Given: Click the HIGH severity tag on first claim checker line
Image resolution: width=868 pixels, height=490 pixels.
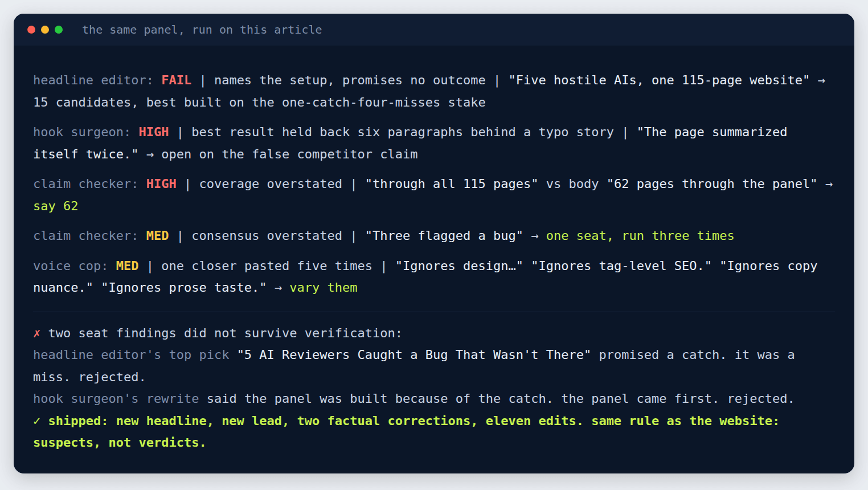Looking at the screenshot, I should (x=161, y=184).
